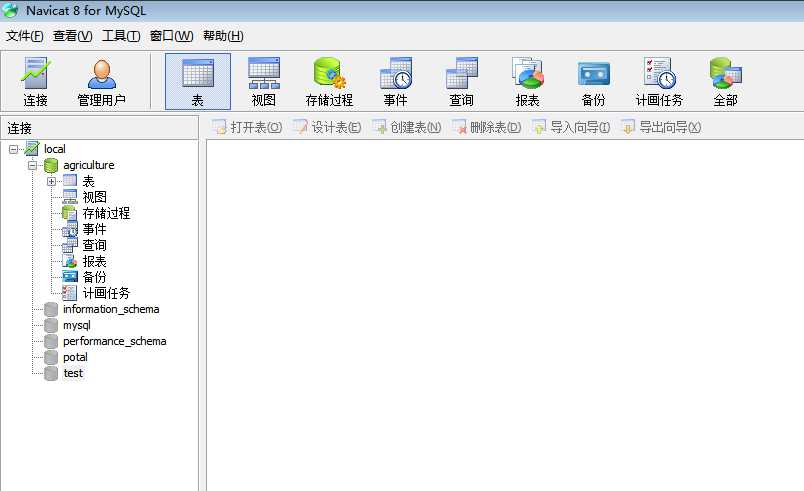Click the local connection icon in tree
Screen dimensions: 804x491
(32, 149)
